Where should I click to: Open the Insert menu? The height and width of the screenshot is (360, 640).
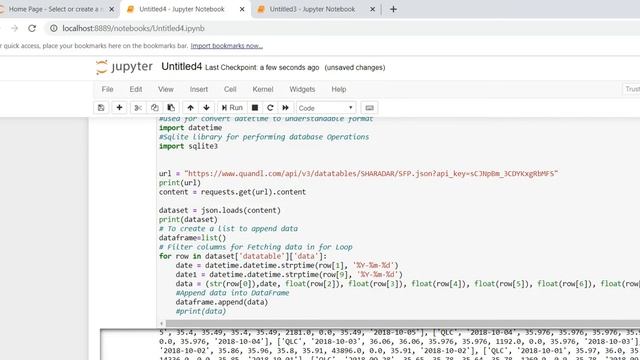(199, 89)
